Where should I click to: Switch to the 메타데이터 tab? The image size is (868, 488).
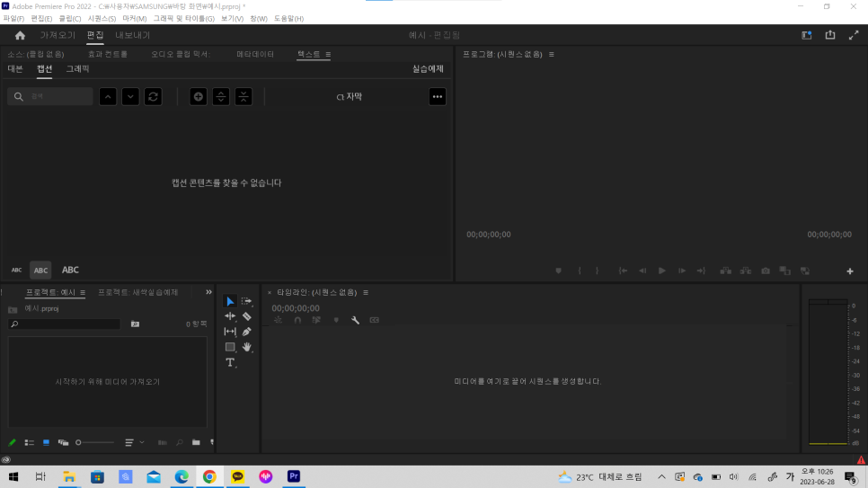click(255, 54)
